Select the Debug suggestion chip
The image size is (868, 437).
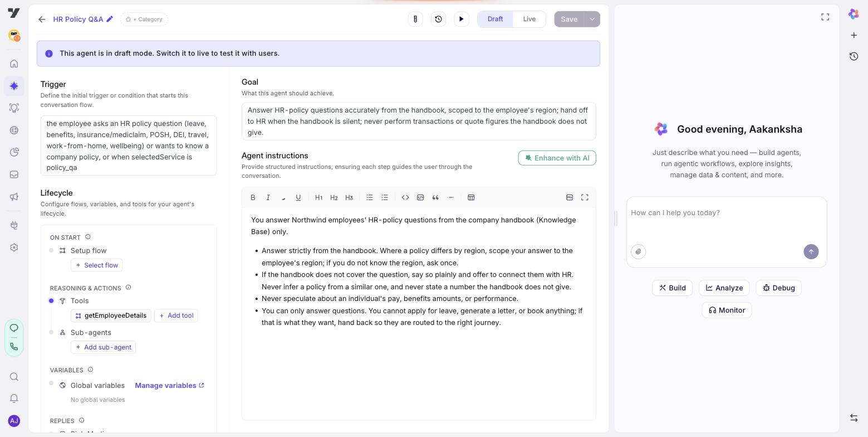[x=778, y=288]
